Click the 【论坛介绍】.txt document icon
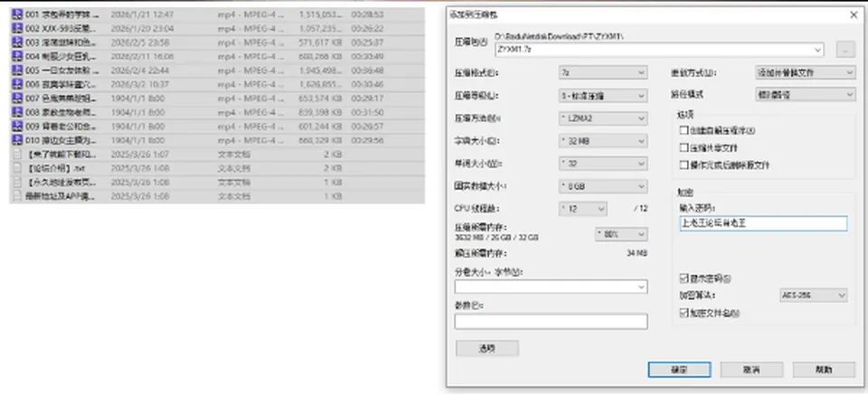868x395 pixels. point(17,168)
